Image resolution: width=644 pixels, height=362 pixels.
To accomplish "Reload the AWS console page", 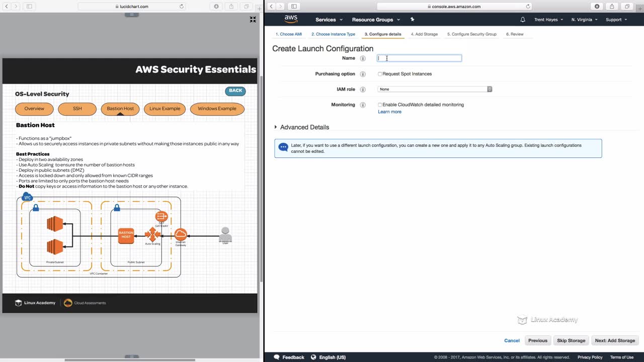I will coord(528,7).
